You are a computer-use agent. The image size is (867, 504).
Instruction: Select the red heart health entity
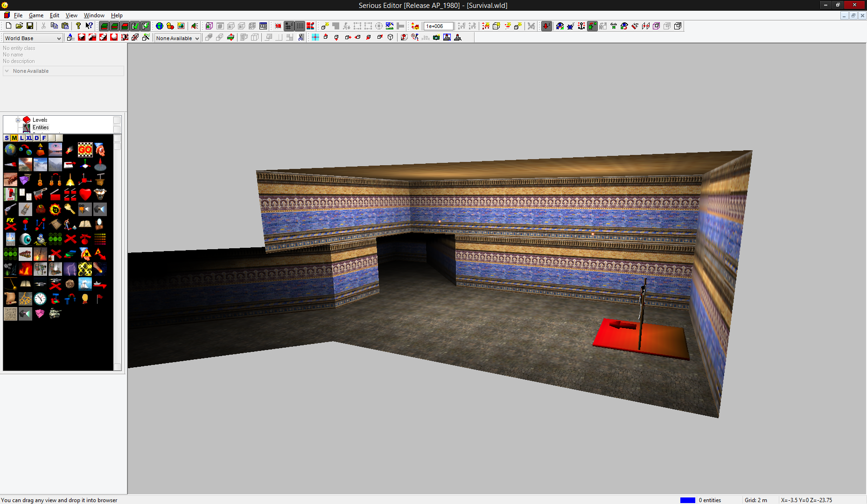(85, 194)
